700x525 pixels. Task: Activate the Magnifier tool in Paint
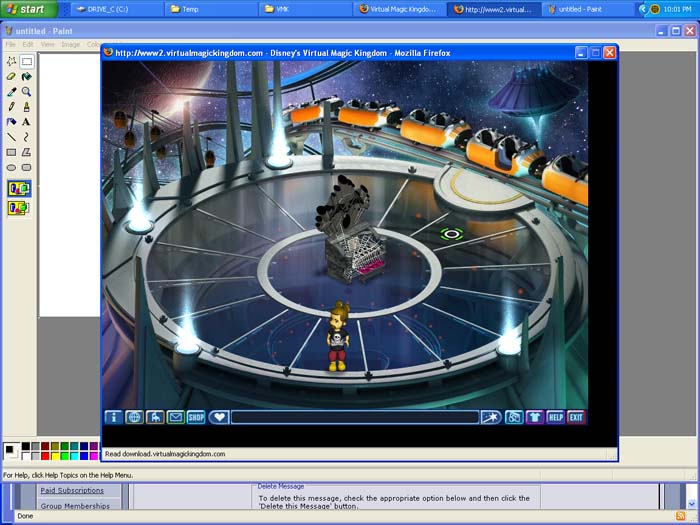[x=26, y=92]
